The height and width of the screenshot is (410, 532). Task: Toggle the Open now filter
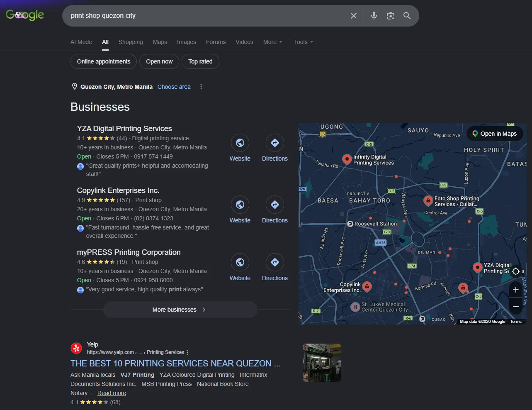159,61
